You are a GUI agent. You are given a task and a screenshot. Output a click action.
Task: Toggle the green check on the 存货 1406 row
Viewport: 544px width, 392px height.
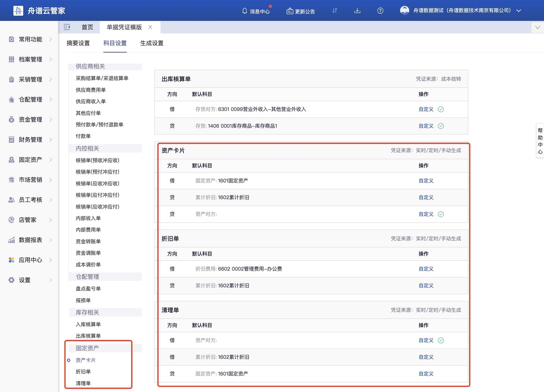441,126
